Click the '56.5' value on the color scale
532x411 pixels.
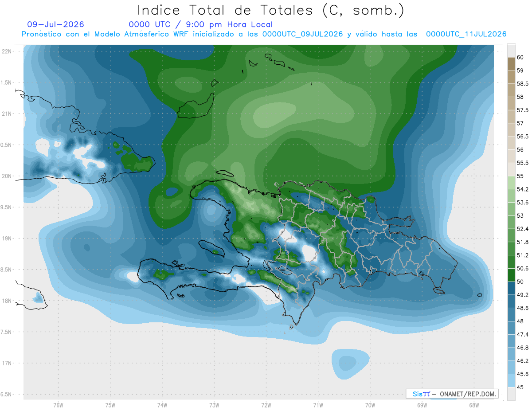tap(523, 136)
